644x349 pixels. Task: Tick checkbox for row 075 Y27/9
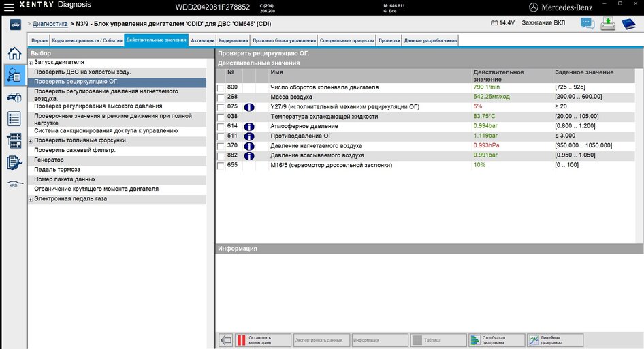coord(221,107)
